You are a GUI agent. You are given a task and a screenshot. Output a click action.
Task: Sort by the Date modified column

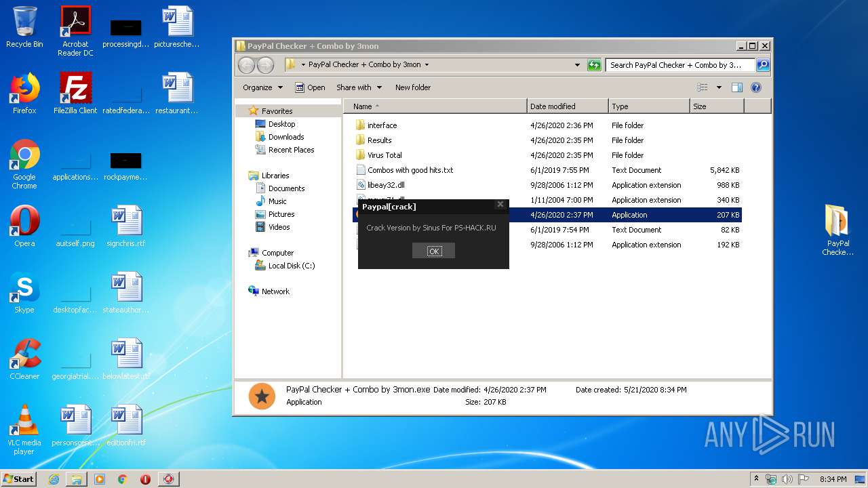(x=568, y=106)
